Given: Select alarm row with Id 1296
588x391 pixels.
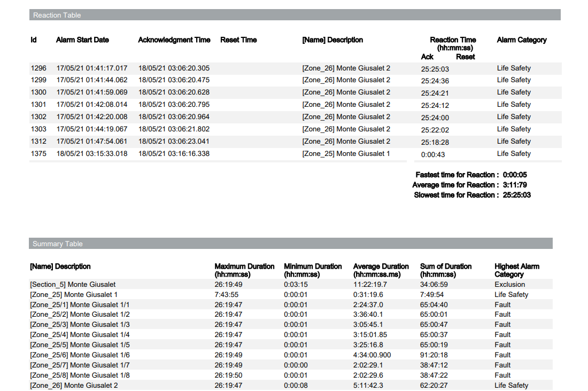Looking at the screenshot, I should pyautogui.click(x=214, y=68).
